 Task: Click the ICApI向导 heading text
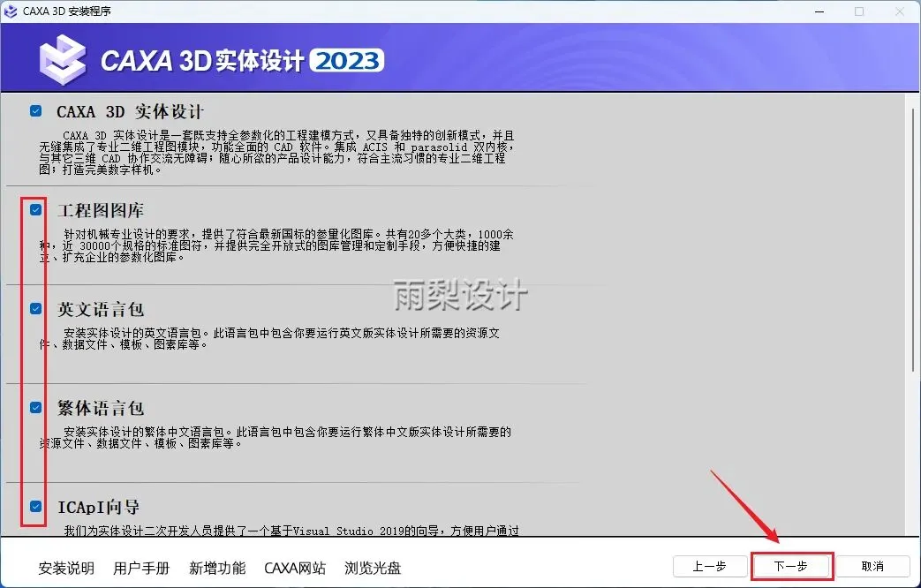point(98,507)
